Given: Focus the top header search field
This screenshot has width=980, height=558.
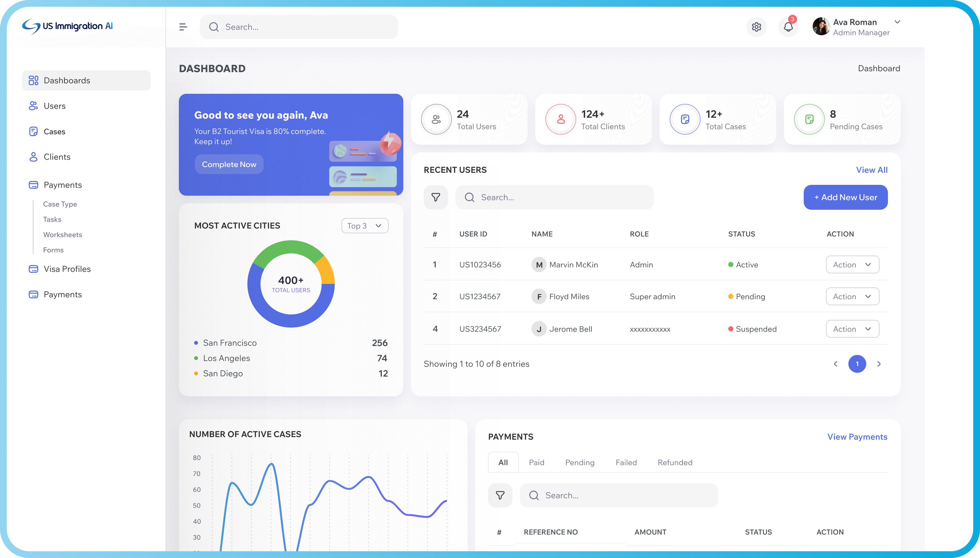Looking at the screenshot, I should [x=298, y=27].
